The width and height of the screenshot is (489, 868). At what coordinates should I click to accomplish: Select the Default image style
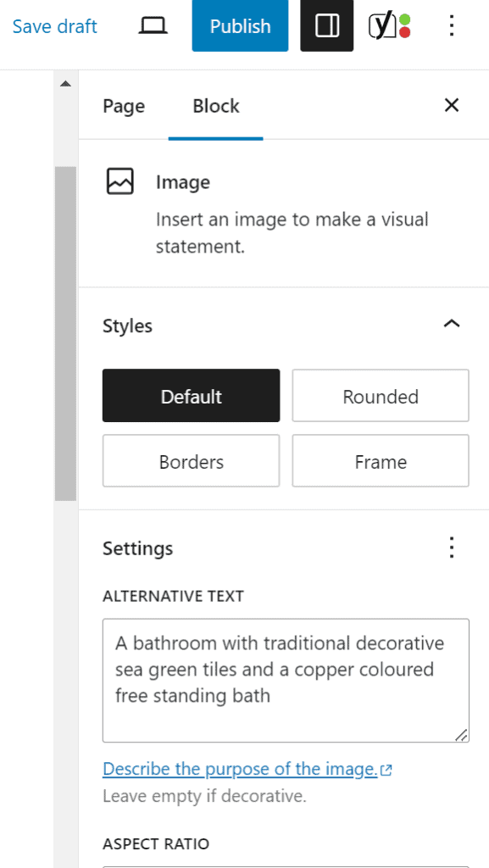click(191, 396)
